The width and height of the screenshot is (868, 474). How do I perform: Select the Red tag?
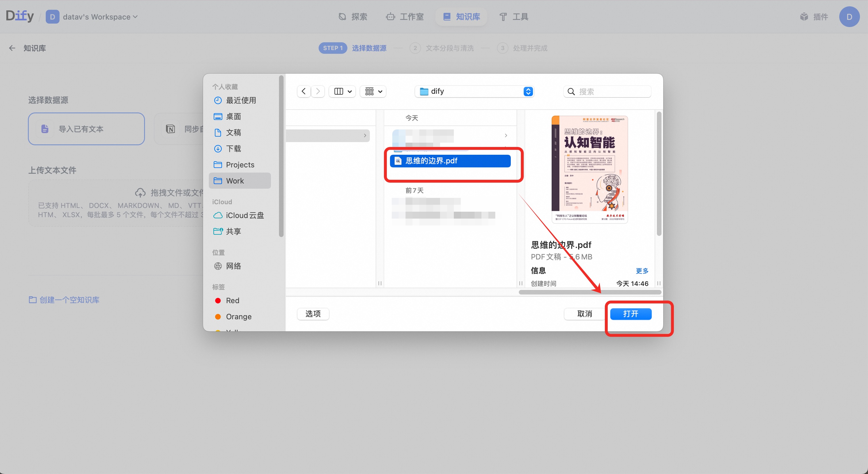232,301
